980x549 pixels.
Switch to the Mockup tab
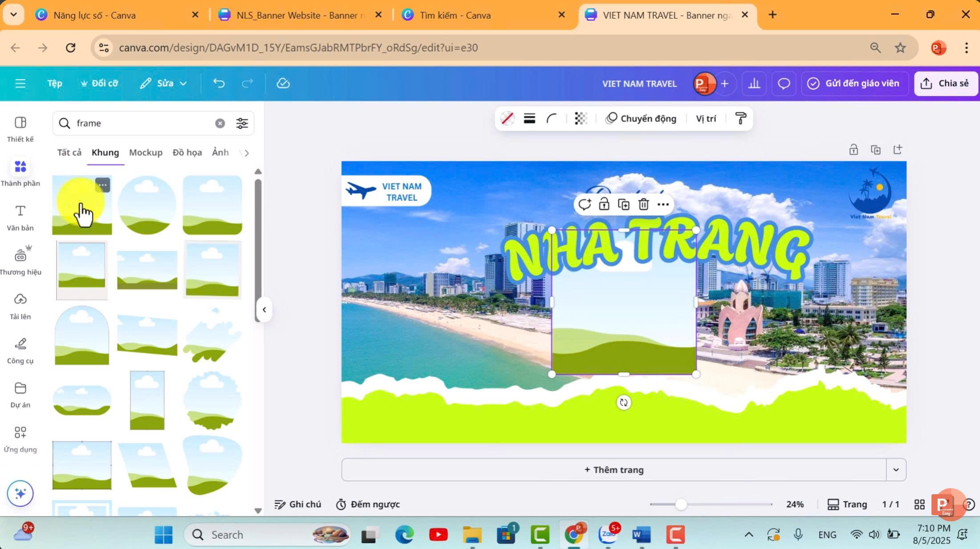(x=146, y=153)
